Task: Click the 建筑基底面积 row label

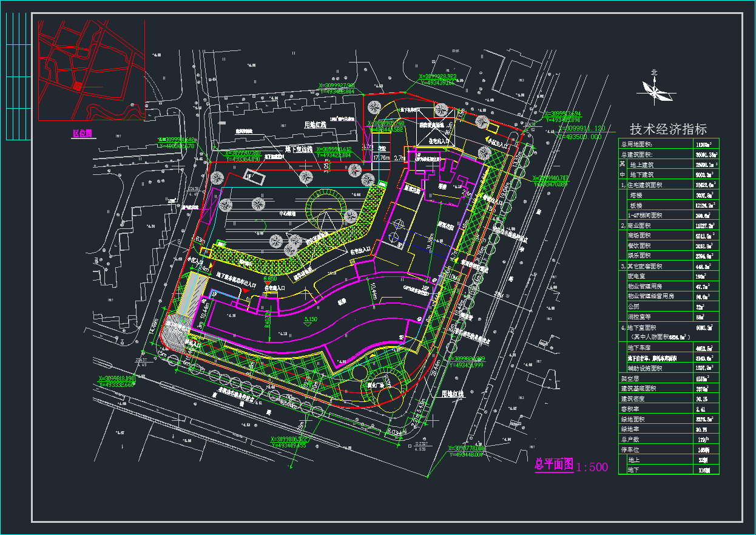Action: [638, 388]
